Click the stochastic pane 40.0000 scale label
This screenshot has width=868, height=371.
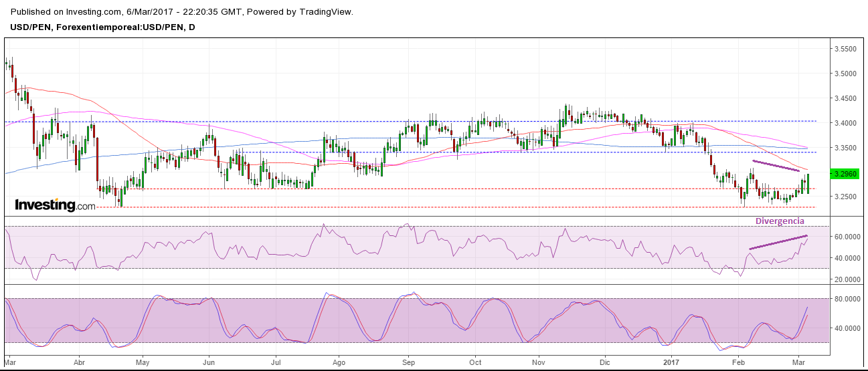(846, 328)
